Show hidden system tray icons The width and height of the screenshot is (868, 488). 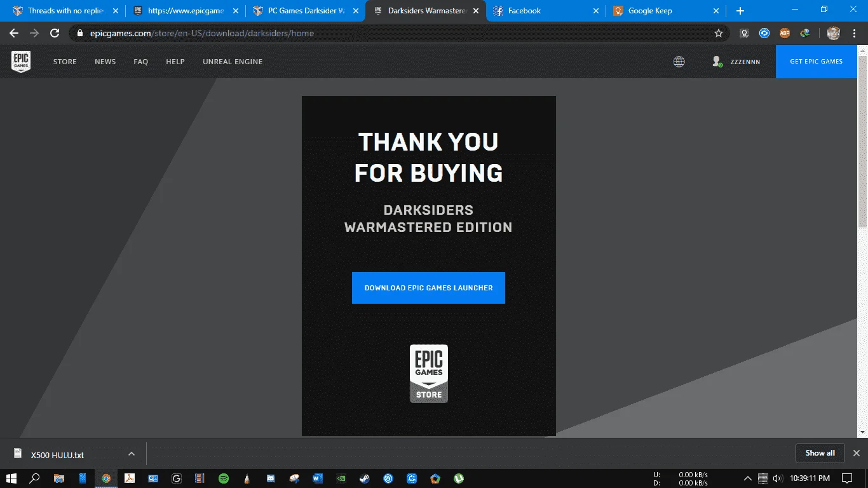[748, 478]
